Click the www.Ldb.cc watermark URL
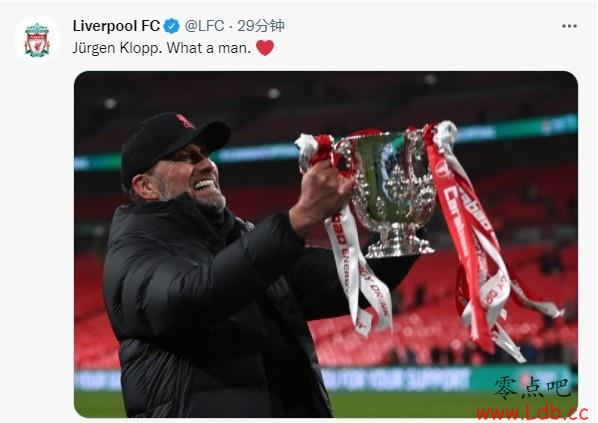Screen dimensions: 598x423 (x=532, y=413)
